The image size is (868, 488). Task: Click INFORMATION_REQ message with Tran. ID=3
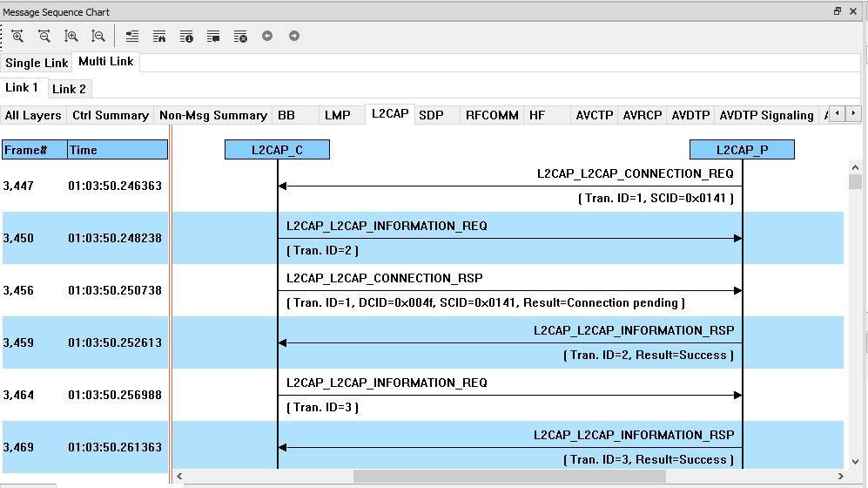click(x=387, y=383)
